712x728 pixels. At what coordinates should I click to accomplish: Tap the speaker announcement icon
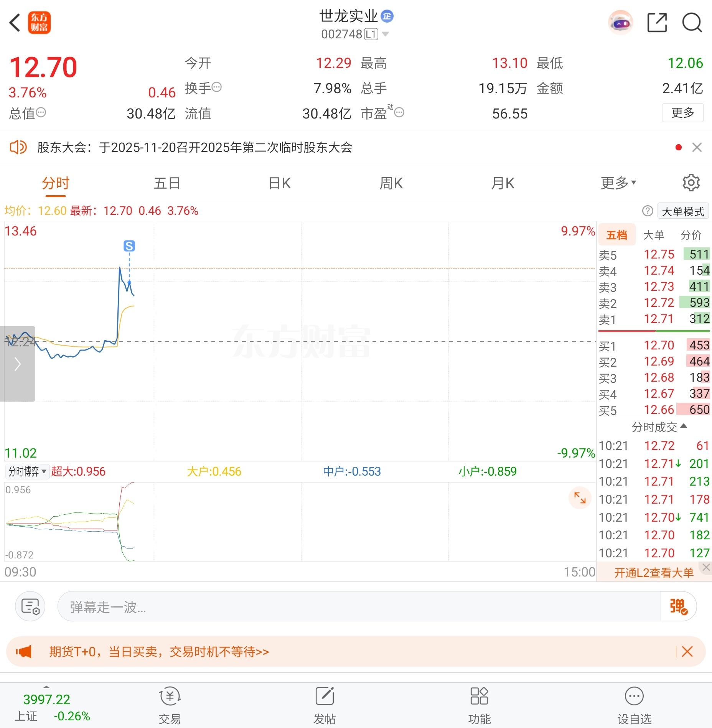(x=18, y=147)
